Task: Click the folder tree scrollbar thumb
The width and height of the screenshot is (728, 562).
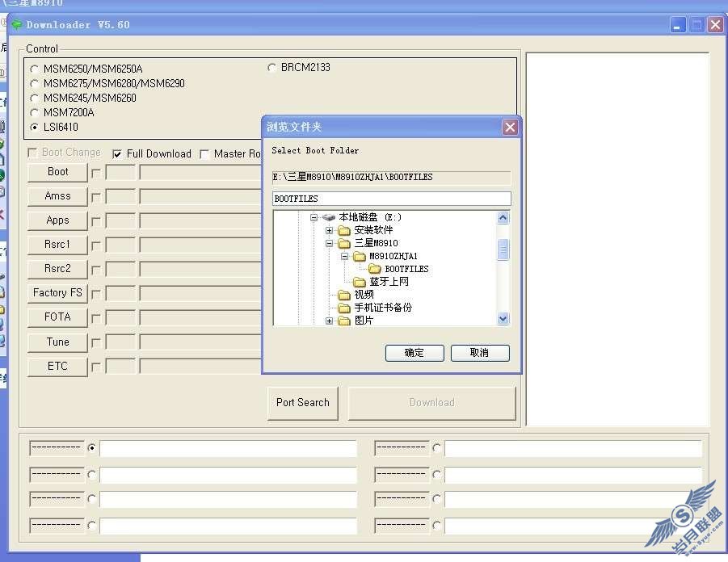Action: (503, 250)
